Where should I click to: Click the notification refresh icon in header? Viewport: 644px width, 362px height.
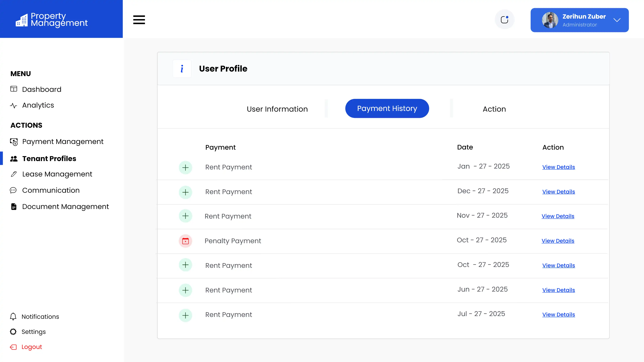504,19
